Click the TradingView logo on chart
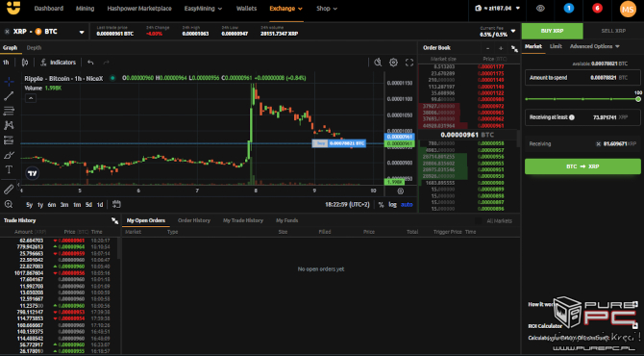 point(33,173)
